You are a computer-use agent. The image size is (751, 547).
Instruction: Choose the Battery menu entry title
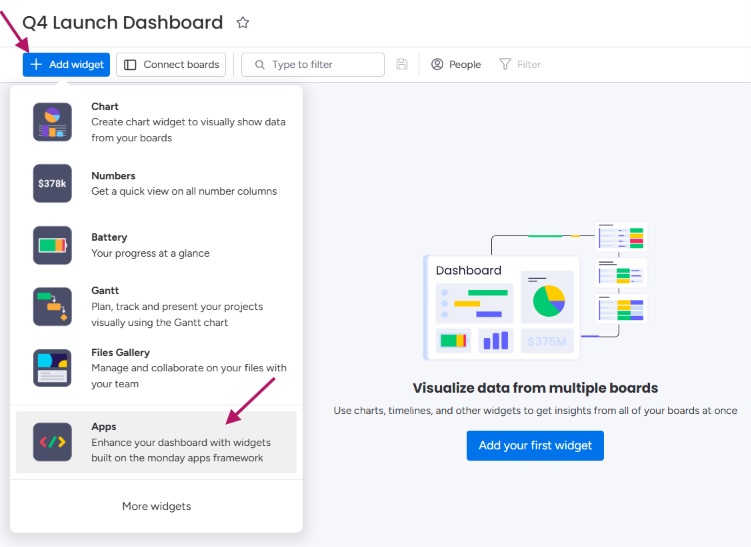pyautogui.click(x=109, y=237)
